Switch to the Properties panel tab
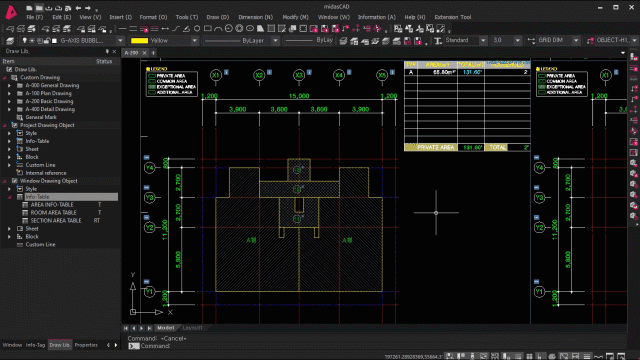 (86, 345)
